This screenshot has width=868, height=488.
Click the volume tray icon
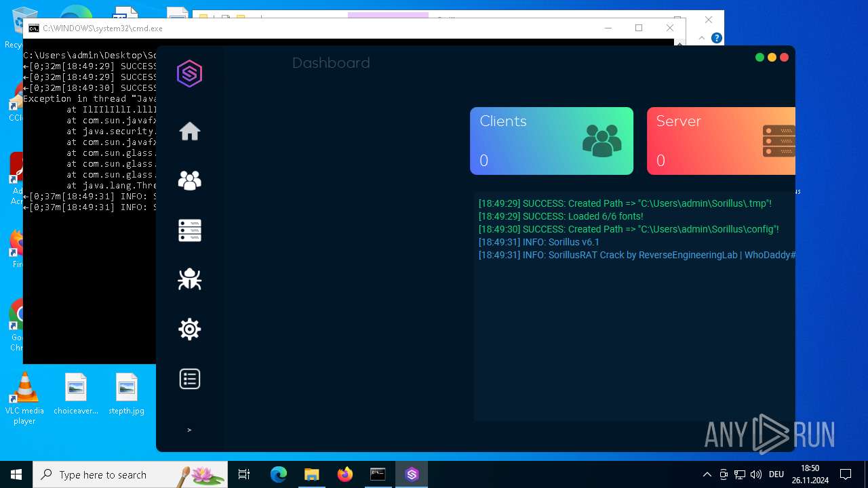tap(755, 474)
